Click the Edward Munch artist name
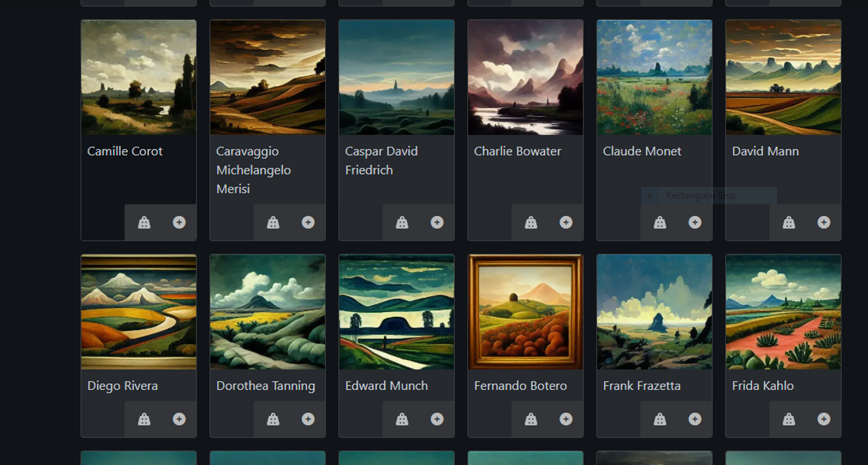 [x=386, y=386]
